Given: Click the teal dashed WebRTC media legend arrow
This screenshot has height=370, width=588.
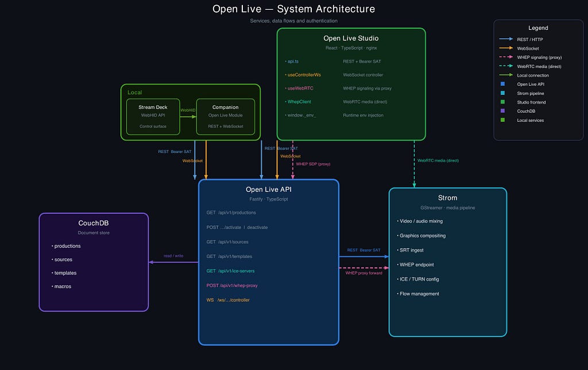Looking at the screenshot, I should 506,66.
